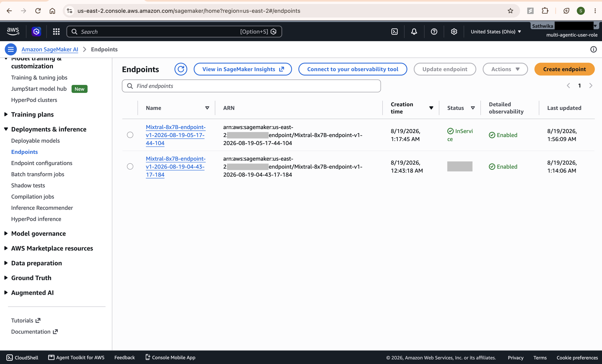Launch CloudShell from the top bar icon
This screenshot has height=364, width=602.
tap(395, 31)
